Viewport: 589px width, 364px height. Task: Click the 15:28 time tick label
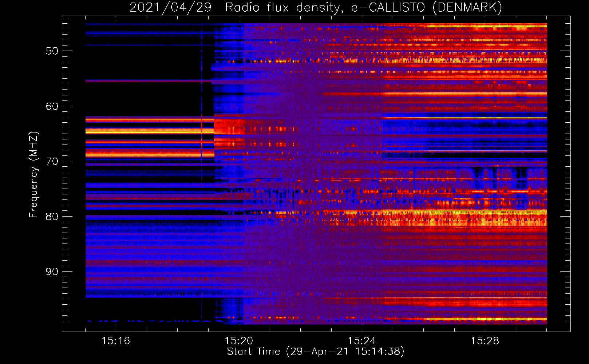click(485, 341)
